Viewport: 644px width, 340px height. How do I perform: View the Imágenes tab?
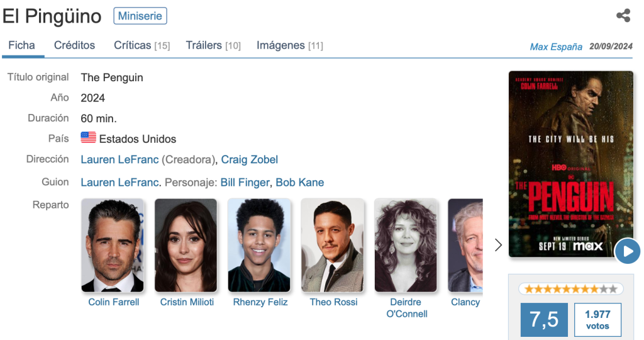[289, 45]
